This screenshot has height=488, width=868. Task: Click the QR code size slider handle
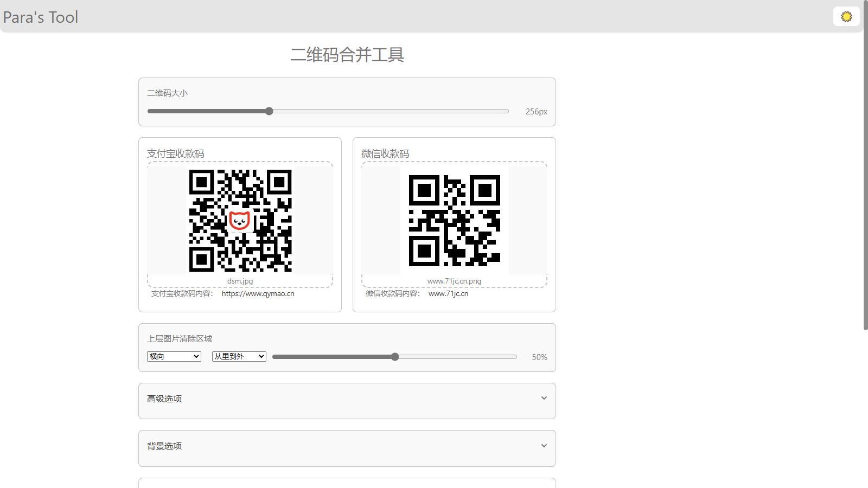[269, 111]
